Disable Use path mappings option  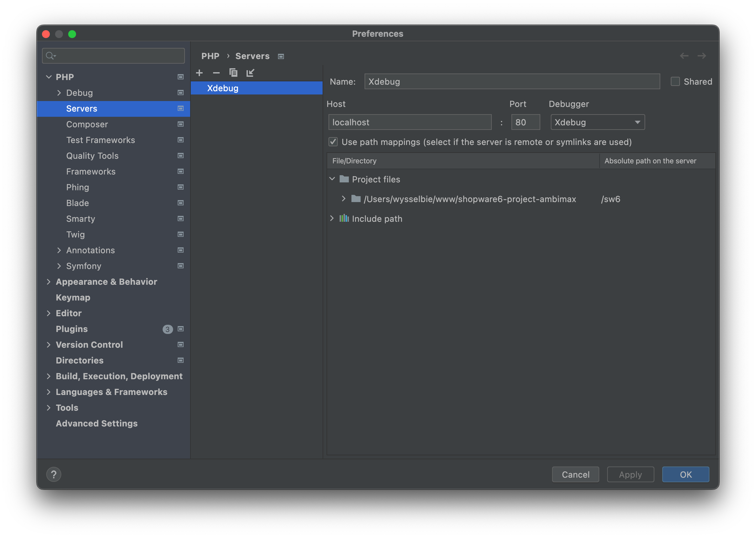(x=334, y=142)
